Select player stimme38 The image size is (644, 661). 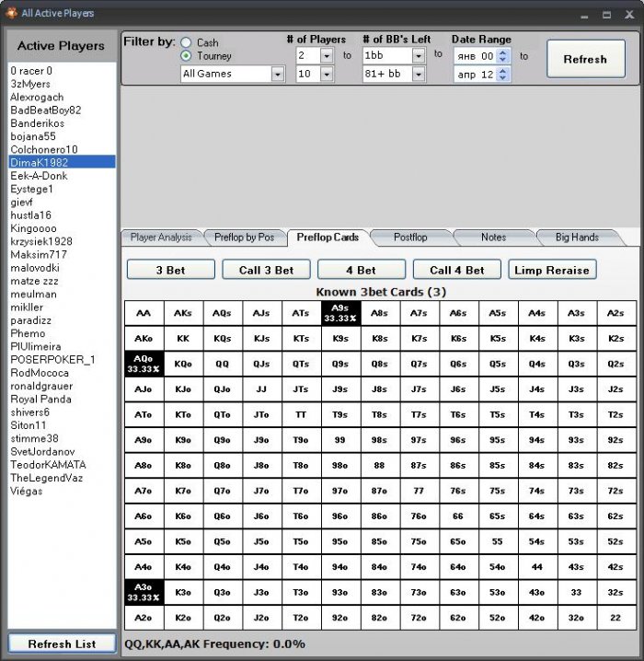62,438
